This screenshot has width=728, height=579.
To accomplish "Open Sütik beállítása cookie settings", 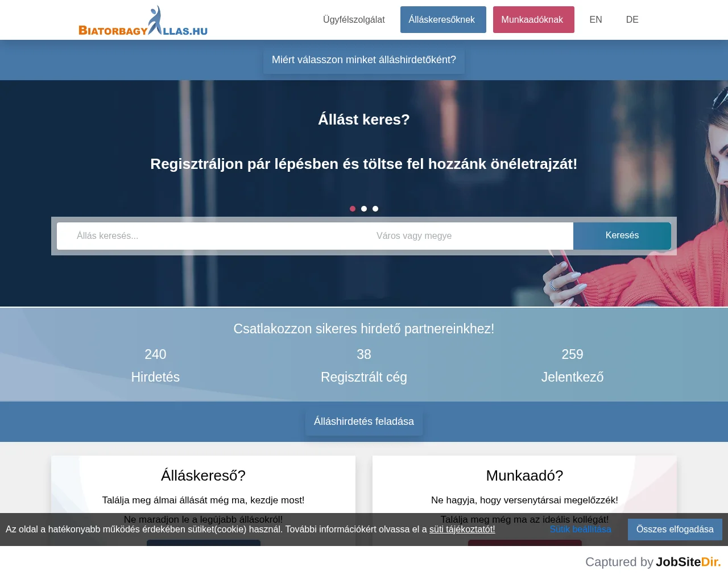I will click(x=580, y=530).
